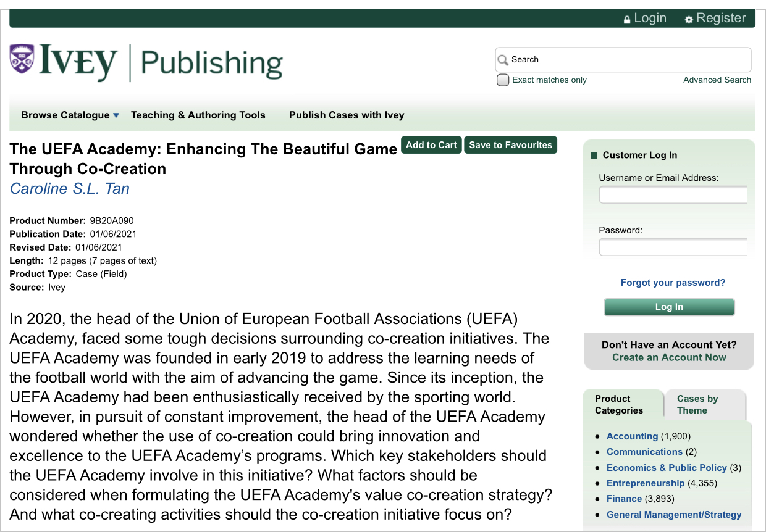Open Teaching & Authoring Tools menu
766x532 pixels.
(x=198, y=115)
